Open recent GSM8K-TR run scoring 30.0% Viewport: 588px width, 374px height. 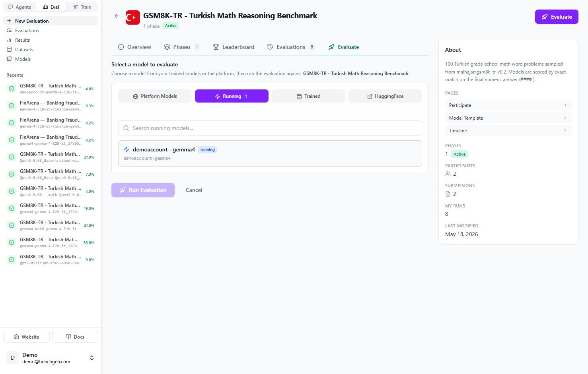[x=51, y=242]
